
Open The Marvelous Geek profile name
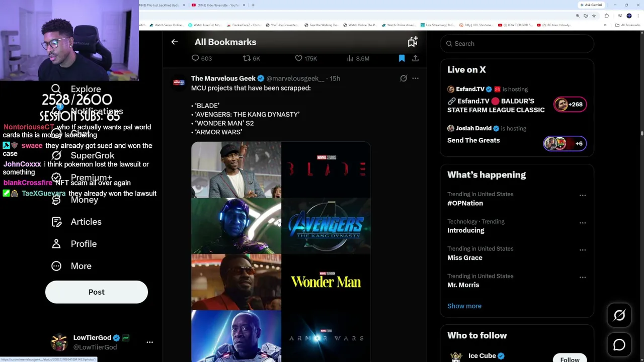click(x=223, y=78)
